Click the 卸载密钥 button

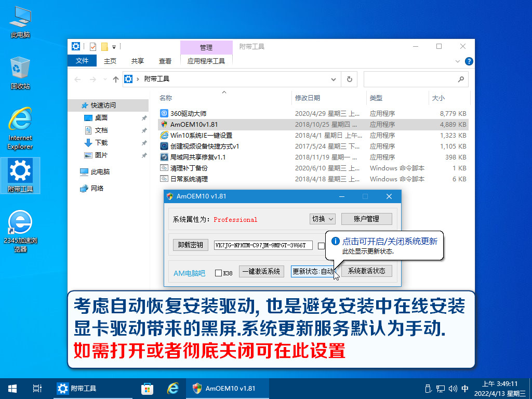point(190,245)
